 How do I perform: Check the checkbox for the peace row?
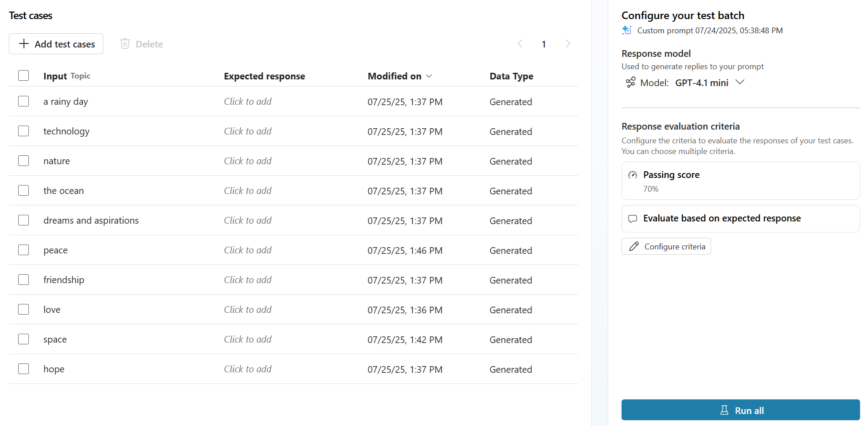23,250
